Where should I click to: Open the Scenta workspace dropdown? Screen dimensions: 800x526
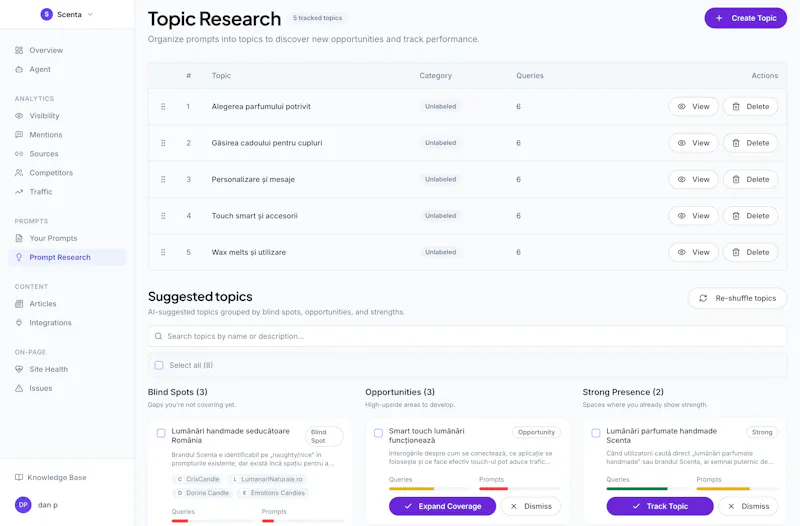coord(67,14)
